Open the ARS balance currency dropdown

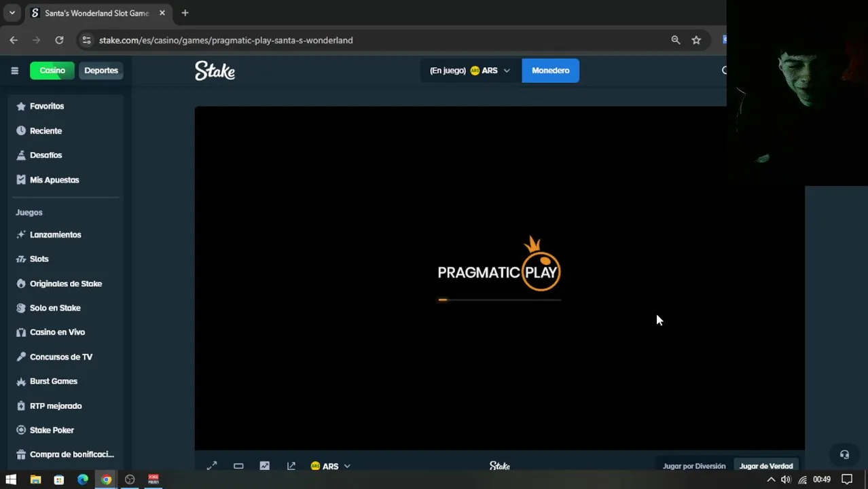point(469,71)
